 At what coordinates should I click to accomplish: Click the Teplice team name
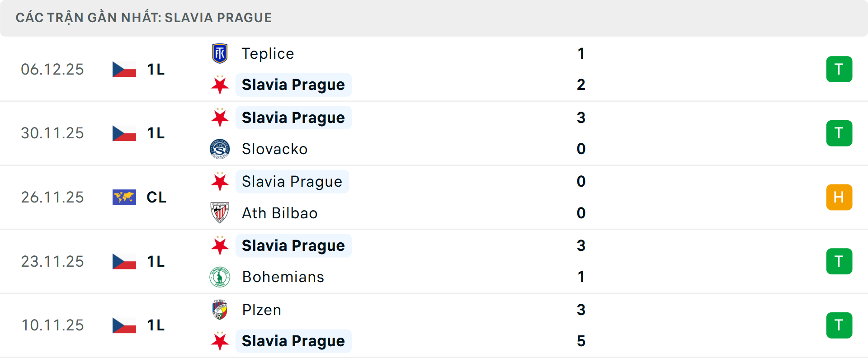(x=268, y=53)
